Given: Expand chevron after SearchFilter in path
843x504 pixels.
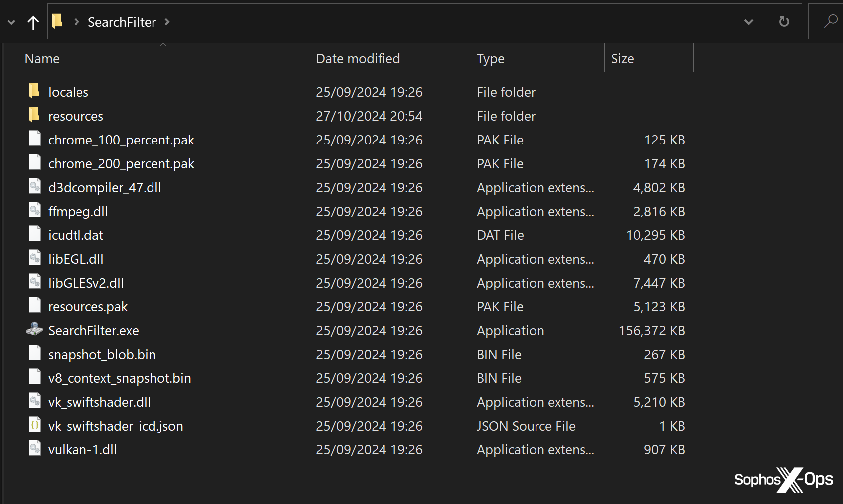Looking at the screenshot, I should click(x=167, y=22).
